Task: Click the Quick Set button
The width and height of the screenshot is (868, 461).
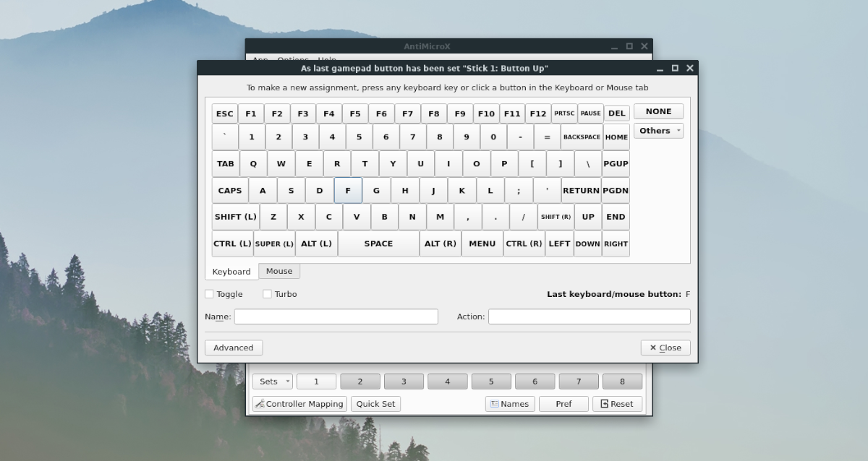Action: [x=375, y=404]
